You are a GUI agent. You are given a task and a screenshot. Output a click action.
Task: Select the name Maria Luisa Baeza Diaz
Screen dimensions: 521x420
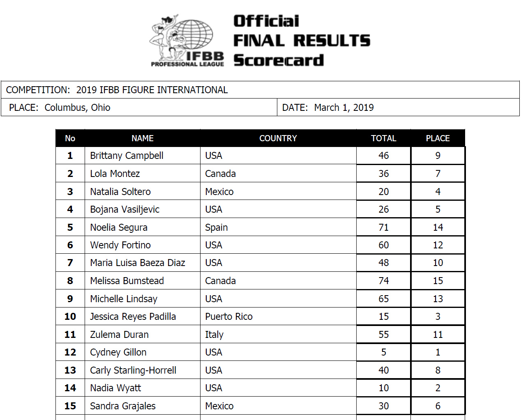coord(138,263)
